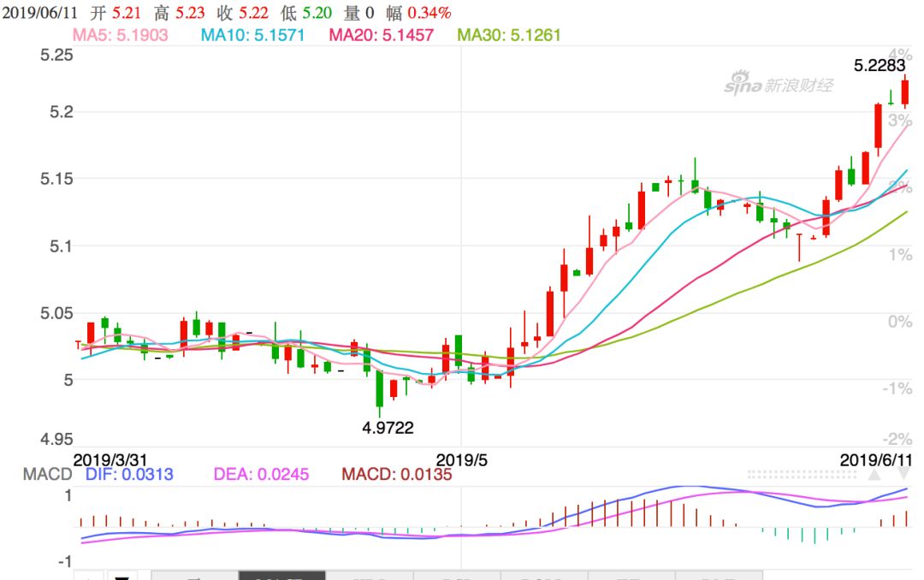Screen dimensions: 924x580
Task: Click the 2019/06/11 date in the header
Action: 39,12
